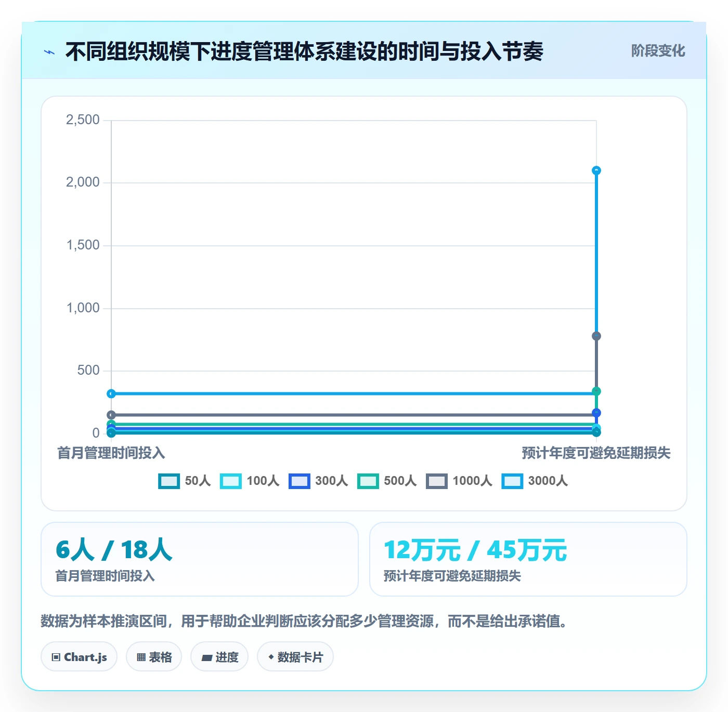
Task: Click the 50人 legend color swatch
Action: tap(169, 481)
